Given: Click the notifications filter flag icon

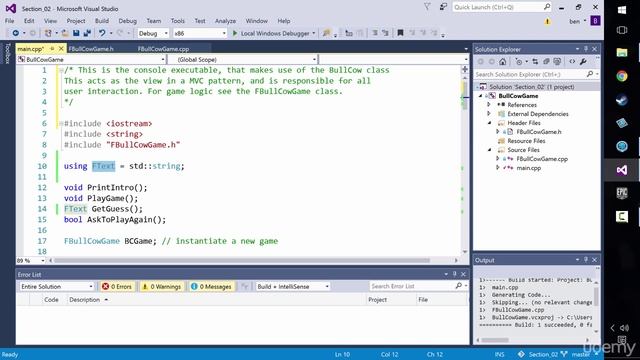Looking at the screenshot, I should click(427, 7).
